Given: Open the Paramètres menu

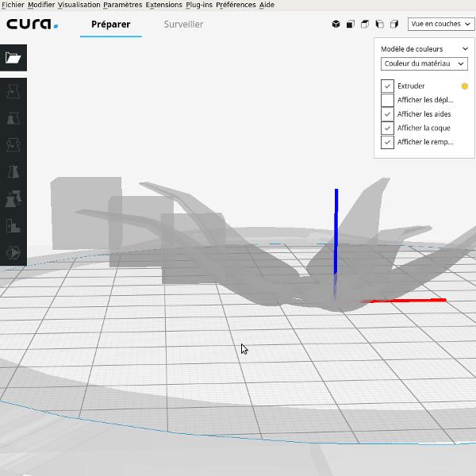Looking at the screenshot, I should point(123,5).
